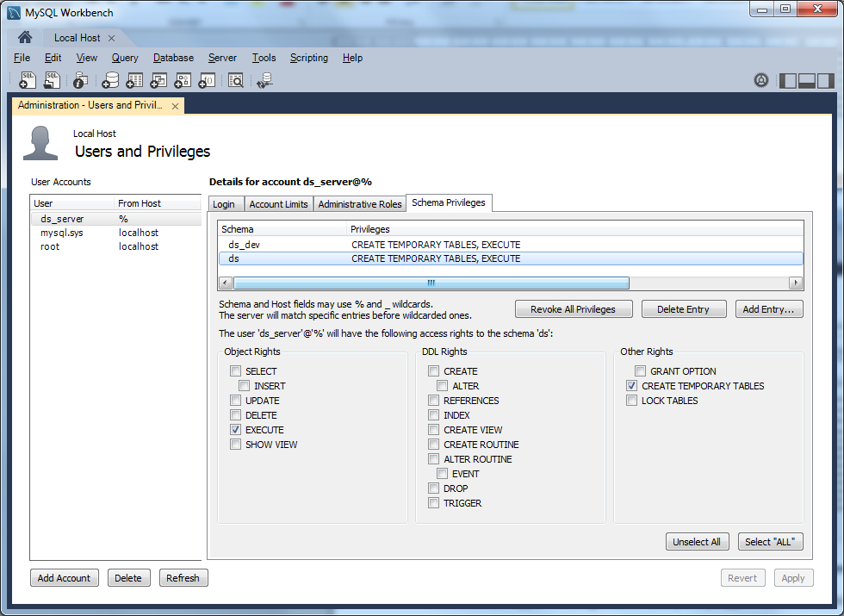Click the Refresh accounts button
The height and width of the screenshot is (616, 844).
pos(183,578)
